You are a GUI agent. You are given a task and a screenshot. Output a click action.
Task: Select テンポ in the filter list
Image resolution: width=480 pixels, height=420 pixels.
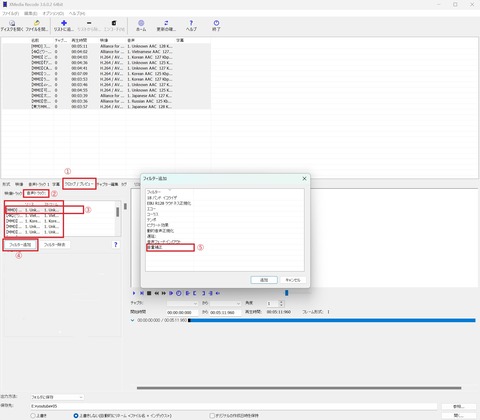[152, 220]
